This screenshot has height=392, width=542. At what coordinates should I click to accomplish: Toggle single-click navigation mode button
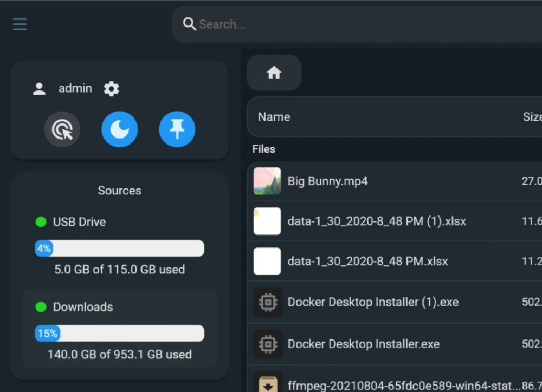tap(62, 129)
